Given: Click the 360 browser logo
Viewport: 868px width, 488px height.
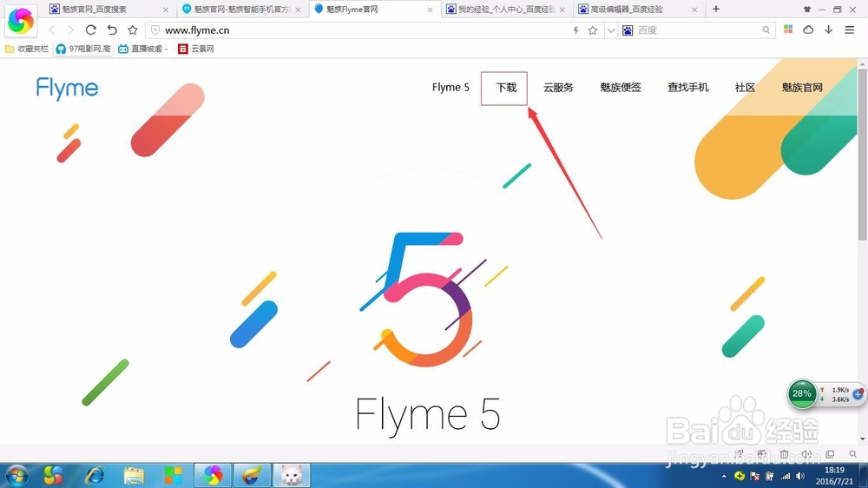Looking at the screenshot, I should coord(21,21).
